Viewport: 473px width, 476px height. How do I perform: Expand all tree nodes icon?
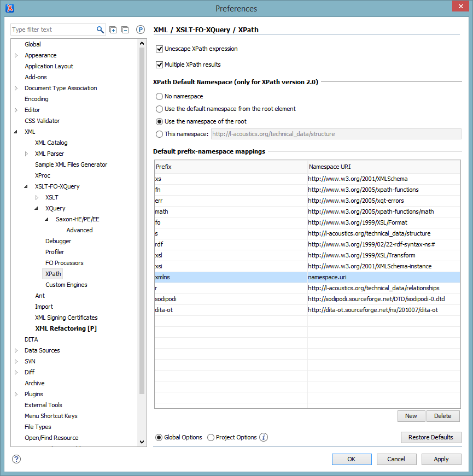[x=113, y=30]
